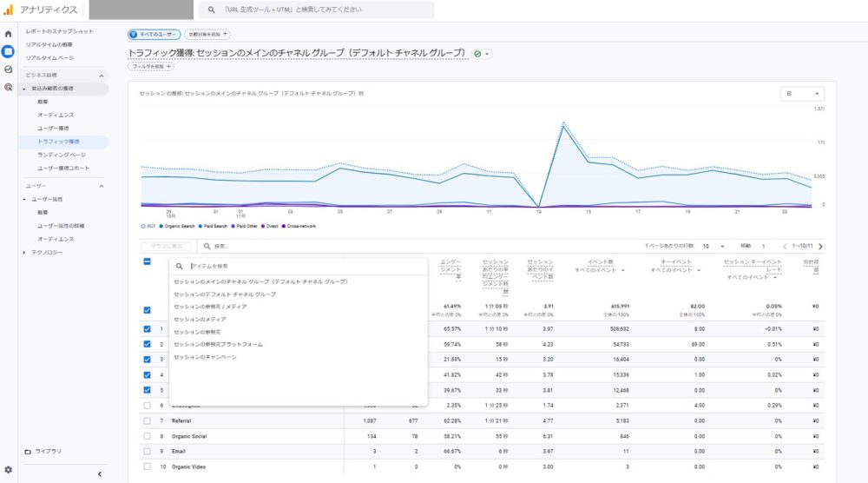
Task: Toggle the Cross-network legend color dot
Action: 284,226
